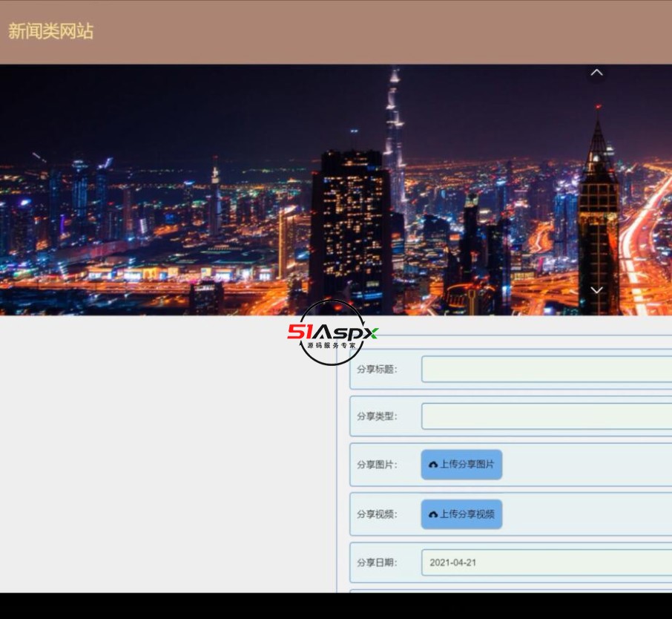Click the cloud icon on 上传分享图片 button
This screenshot has height=619, width=672.
433,465
